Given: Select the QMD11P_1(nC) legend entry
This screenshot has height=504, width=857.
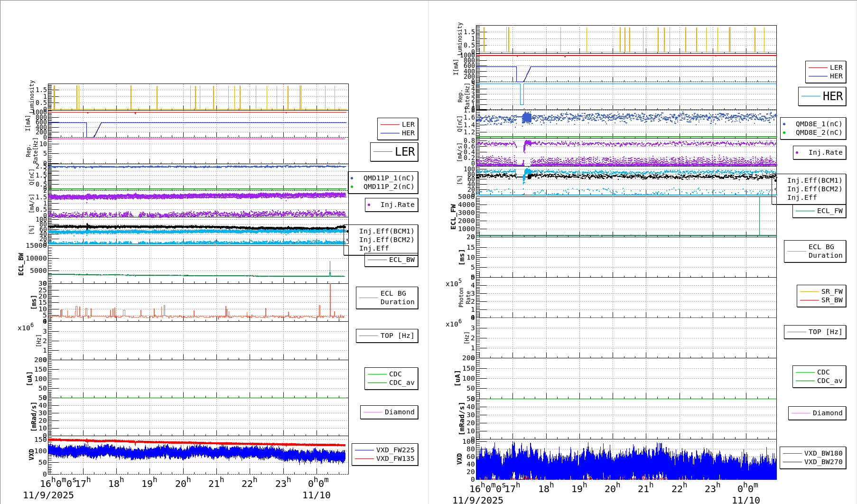Looking at the screenshot, I should (388, 178).
